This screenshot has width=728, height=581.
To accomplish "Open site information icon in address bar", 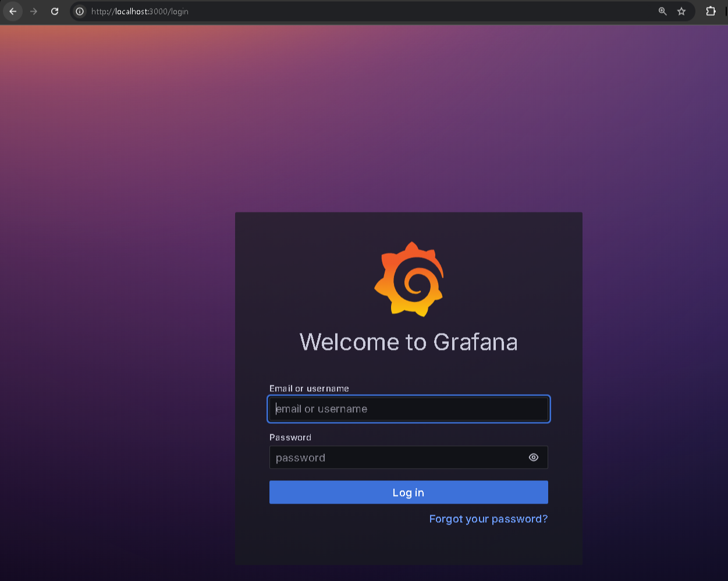I will coord(80,11).
